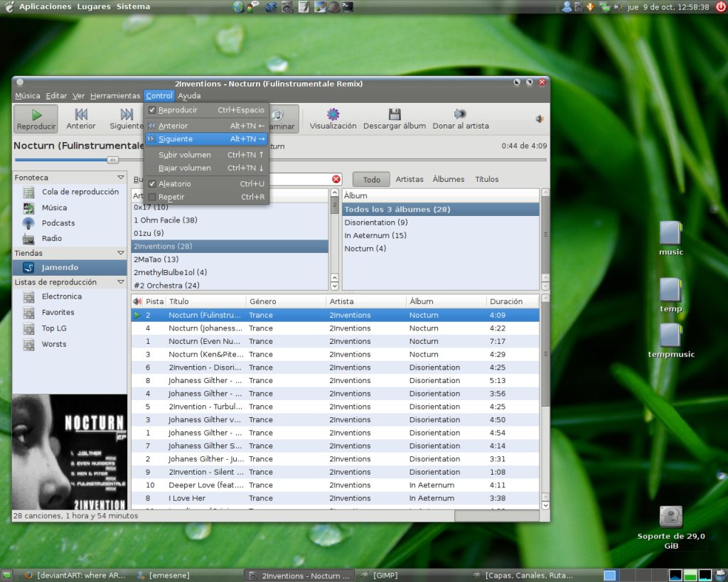728x582 pixels.
Task: Select Música in the Fonoteca sidebar
Action: click(70, 208)
